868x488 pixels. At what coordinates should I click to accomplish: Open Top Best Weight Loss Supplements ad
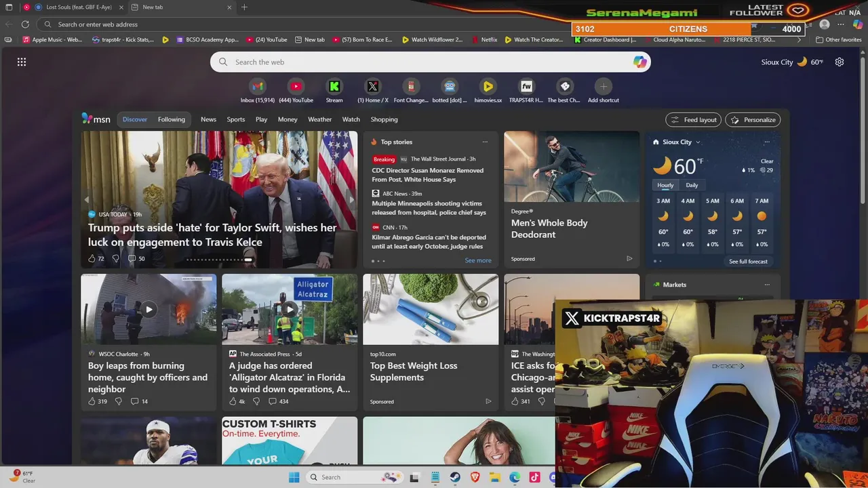point(414,371)
